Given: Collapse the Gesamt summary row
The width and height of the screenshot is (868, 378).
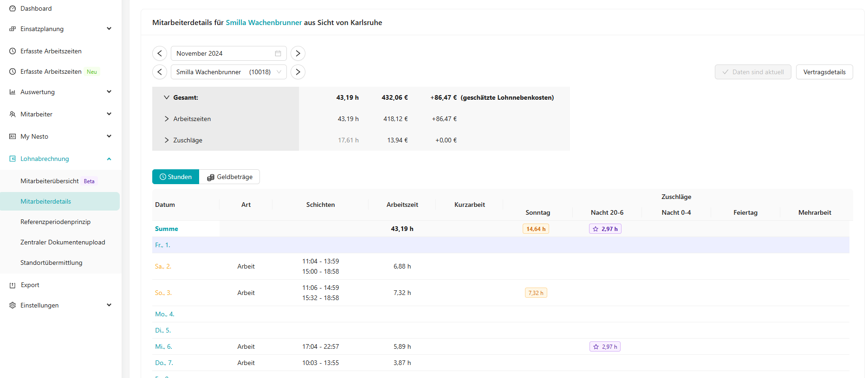Looking at the screenshot, I should point(167,97).
